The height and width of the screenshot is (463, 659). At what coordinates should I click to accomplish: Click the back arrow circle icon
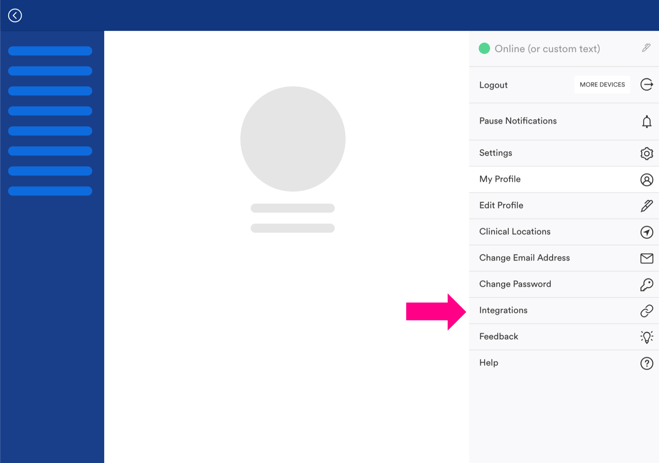click(x=15, y=16)
